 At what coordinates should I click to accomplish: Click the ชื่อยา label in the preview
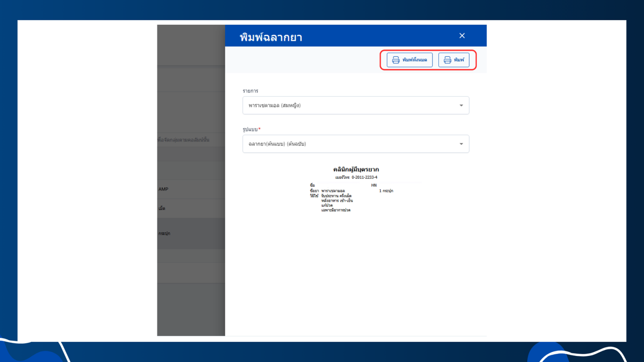click(x=314, y=190)
